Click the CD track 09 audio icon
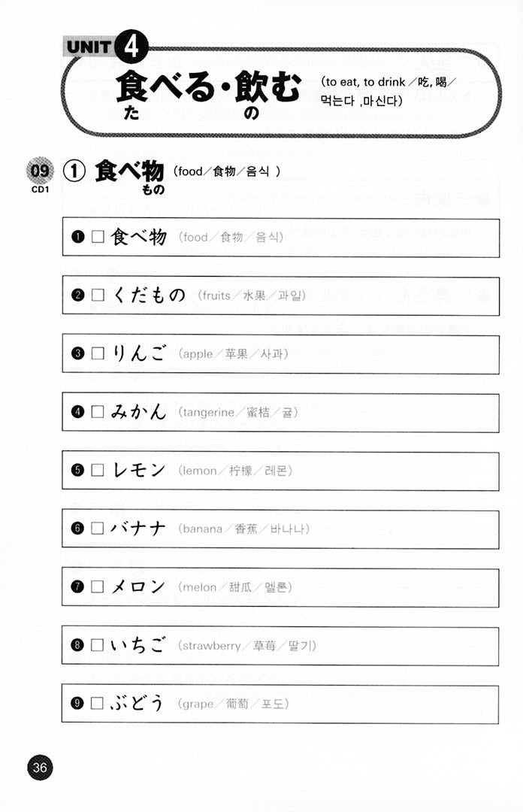The image size is (523, 812). click(39, 171)
